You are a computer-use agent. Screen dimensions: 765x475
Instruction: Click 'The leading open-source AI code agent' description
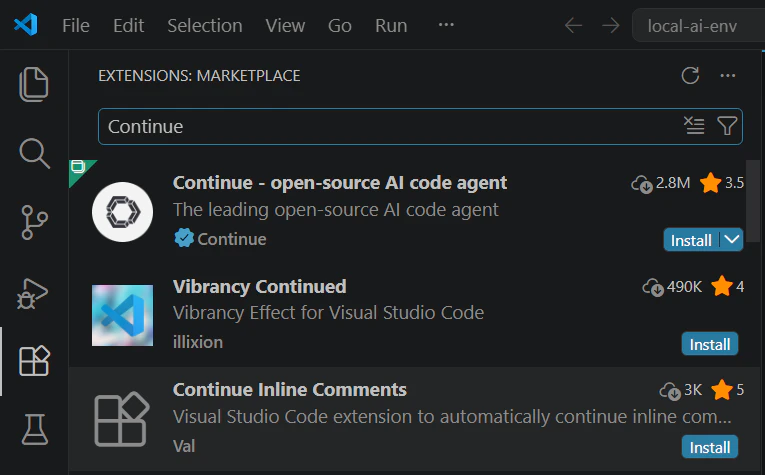tap(336, 210)
